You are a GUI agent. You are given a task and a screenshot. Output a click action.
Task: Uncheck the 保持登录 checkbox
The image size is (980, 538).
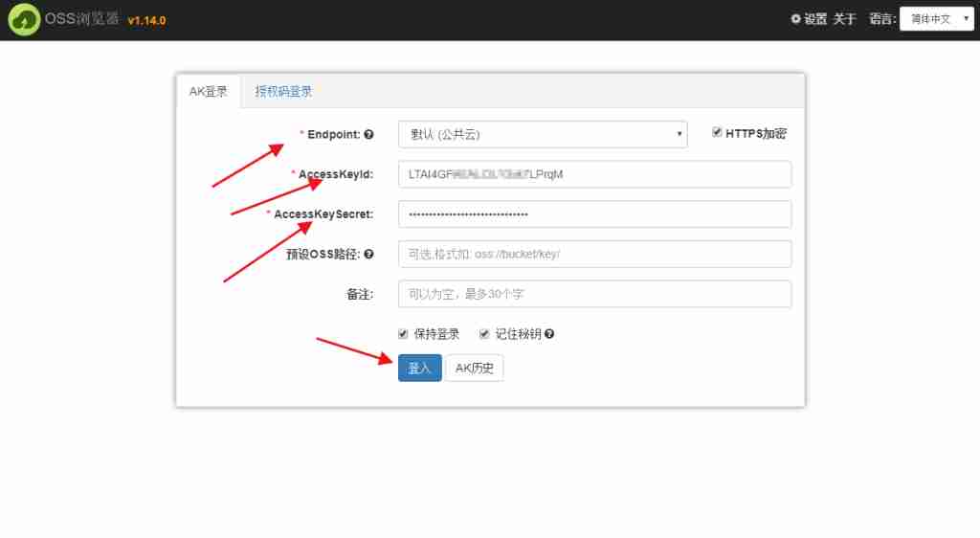point(404,335)
